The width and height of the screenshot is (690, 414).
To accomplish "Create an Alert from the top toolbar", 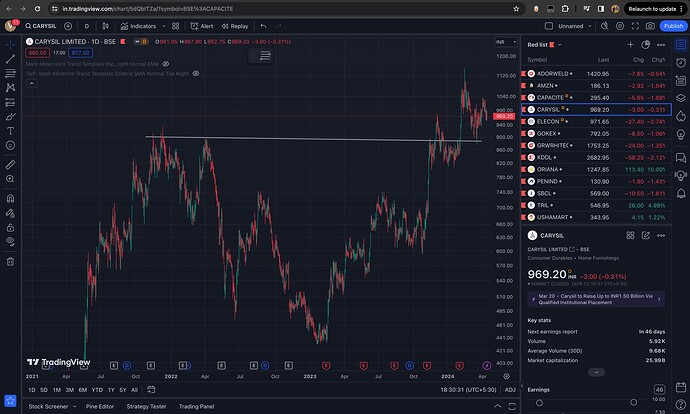I will (x=203, y=25).
